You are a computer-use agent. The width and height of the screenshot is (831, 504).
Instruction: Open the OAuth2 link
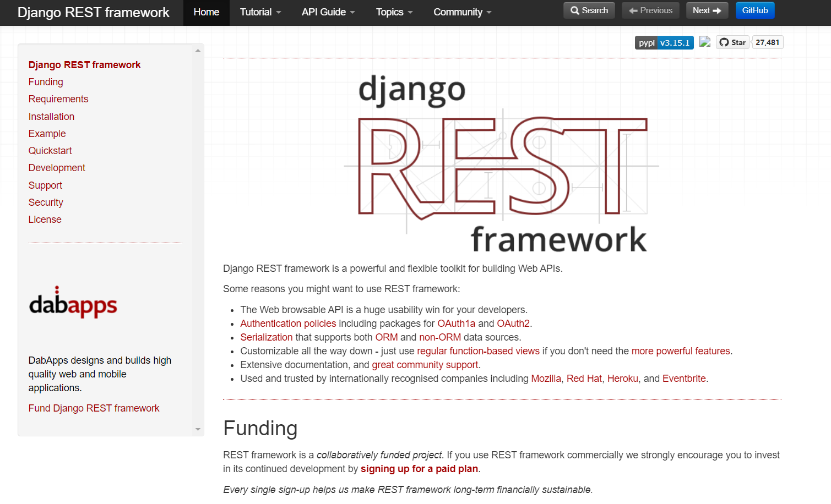click(x=513, y=324)
